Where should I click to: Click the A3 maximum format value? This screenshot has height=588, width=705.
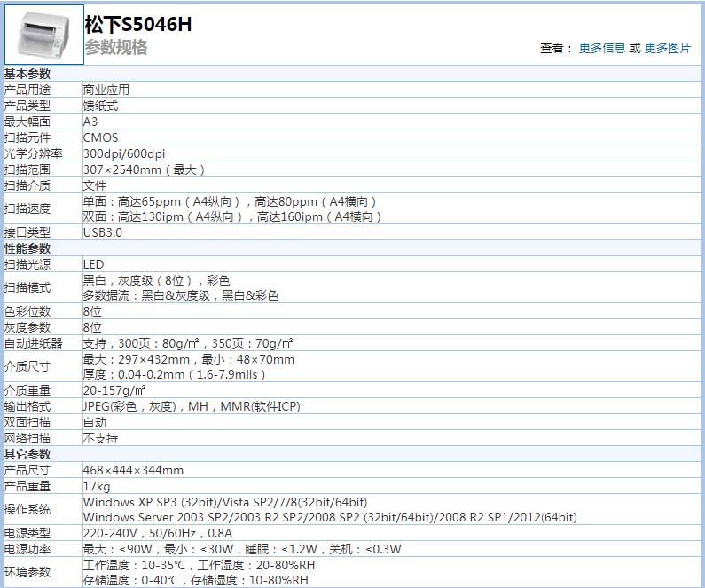tap(90, 122)
